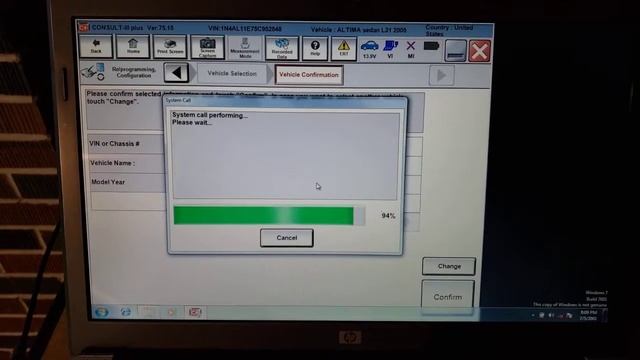Click the grayed right arrow next-step button
The width and height of the screenshot is (640, 360).
tap(441, 76)
